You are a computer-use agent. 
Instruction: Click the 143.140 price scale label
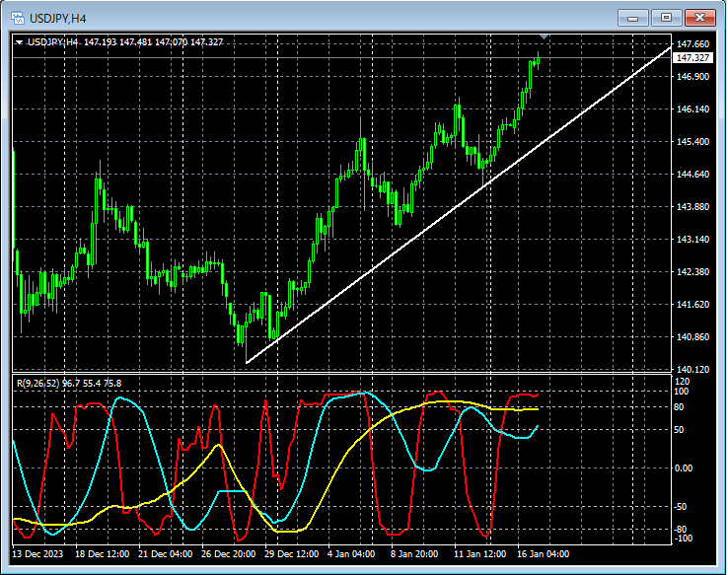click(x=692, y=239)
